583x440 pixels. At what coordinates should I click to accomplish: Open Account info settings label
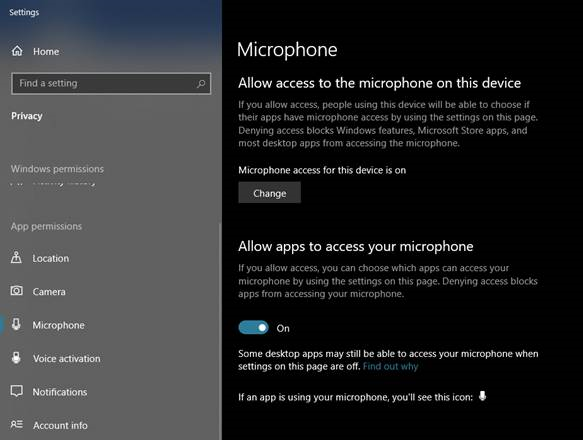coord(60,425)
